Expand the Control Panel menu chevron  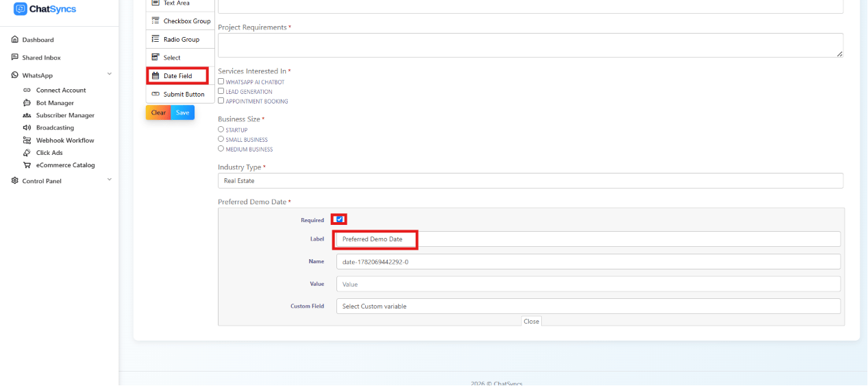109,180
